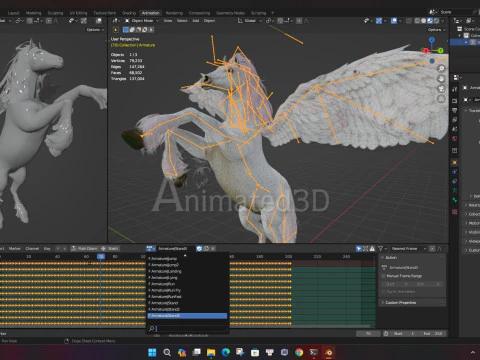Image resolution: width=480 pixels, height=360 pixels.
Task: Click orthographic/perspective grid icon in viewport
Action: (x=441, y=99)
